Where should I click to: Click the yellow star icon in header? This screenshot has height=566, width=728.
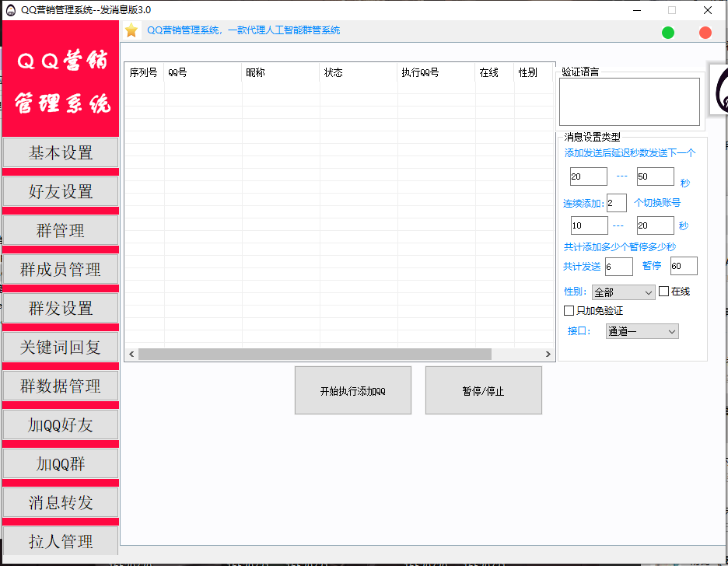click(x=131, y=30)
